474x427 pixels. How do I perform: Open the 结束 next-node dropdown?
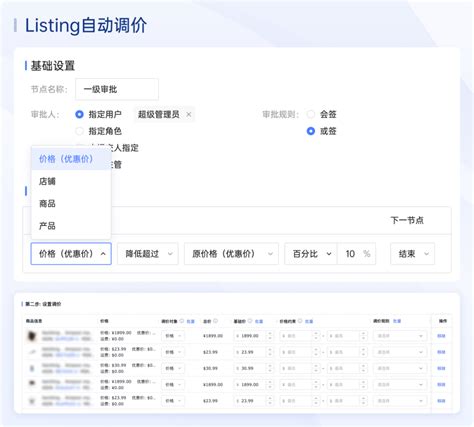(x=413, y=254)
